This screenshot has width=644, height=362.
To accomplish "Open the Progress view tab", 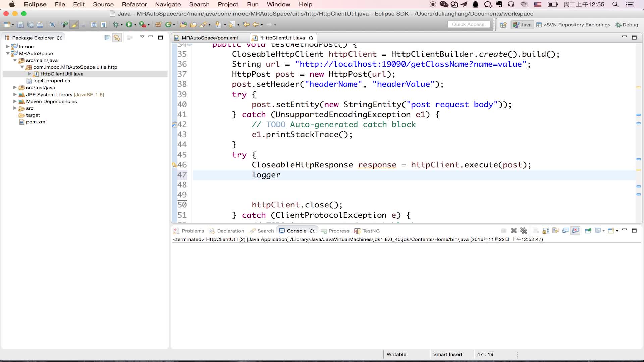I will point(335,231).
